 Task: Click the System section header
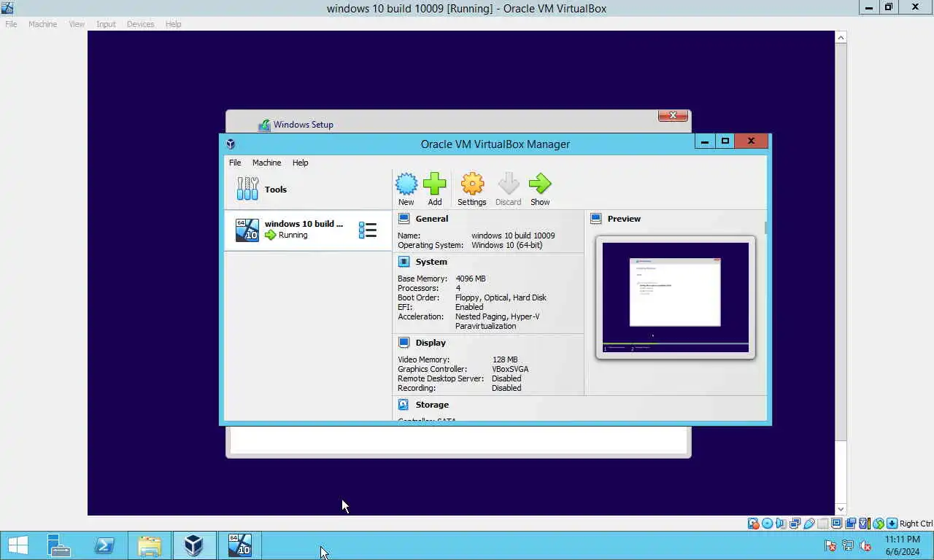click(x=431, y=262)
